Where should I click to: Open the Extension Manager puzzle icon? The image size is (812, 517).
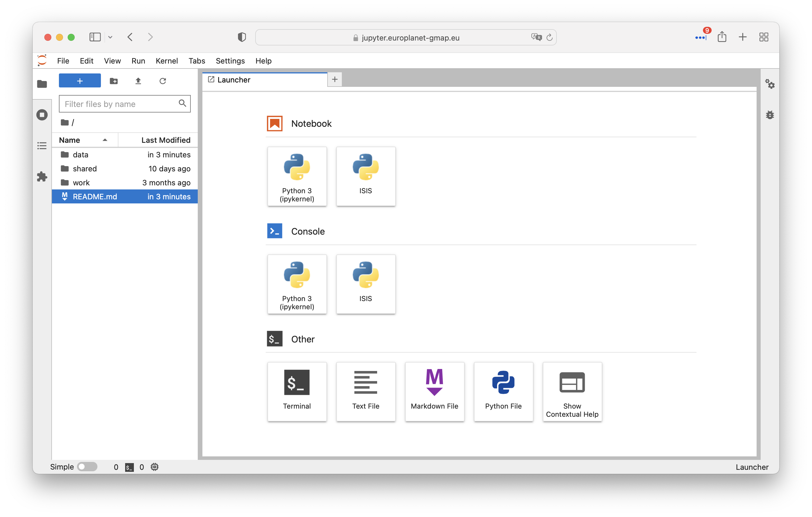[x=42, y=177]
